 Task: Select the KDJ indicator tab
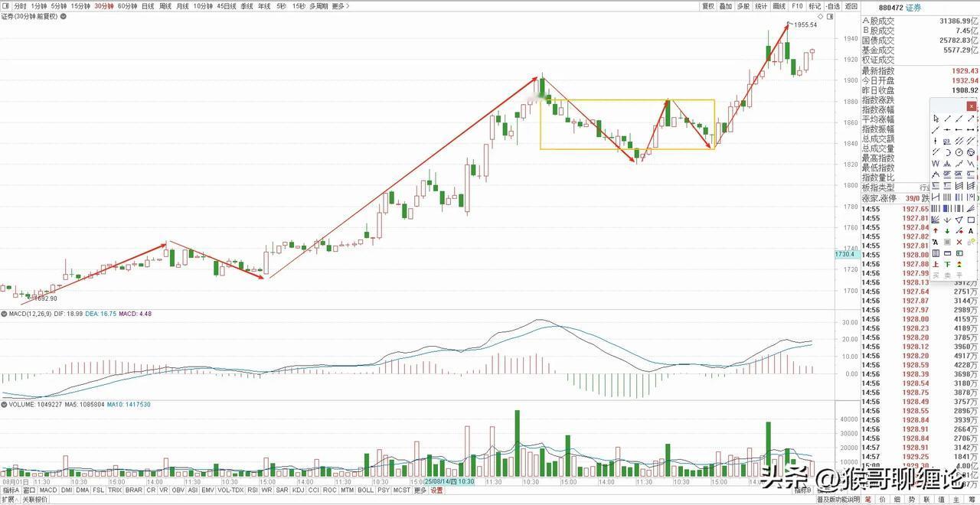(x=297, y=490)
